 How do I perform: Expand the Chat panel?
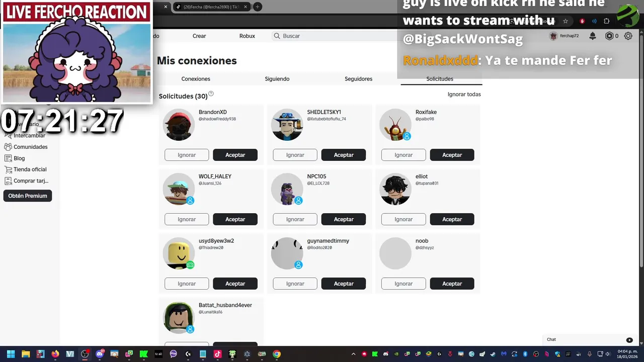point(629,340)
